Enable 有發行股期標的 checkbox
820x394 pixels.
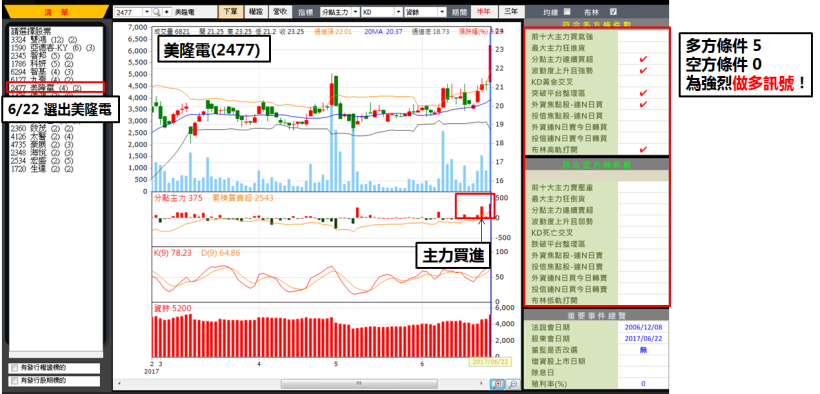(14, 381)
